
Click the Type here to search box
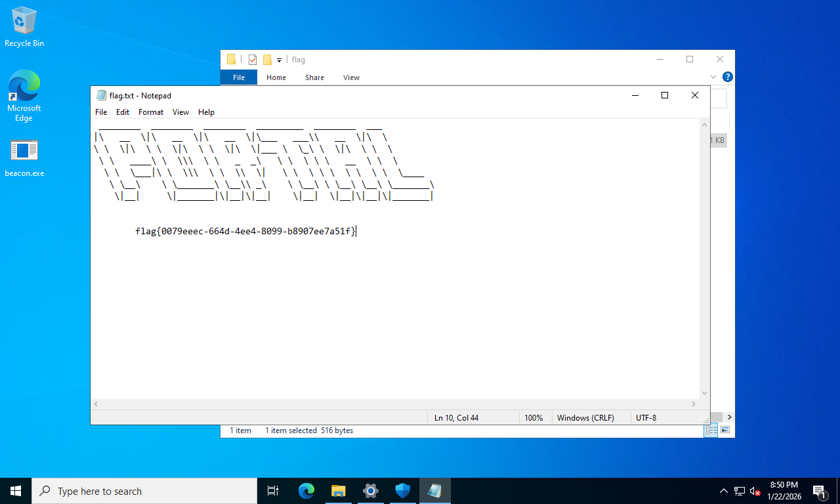[x=144, y=491]
